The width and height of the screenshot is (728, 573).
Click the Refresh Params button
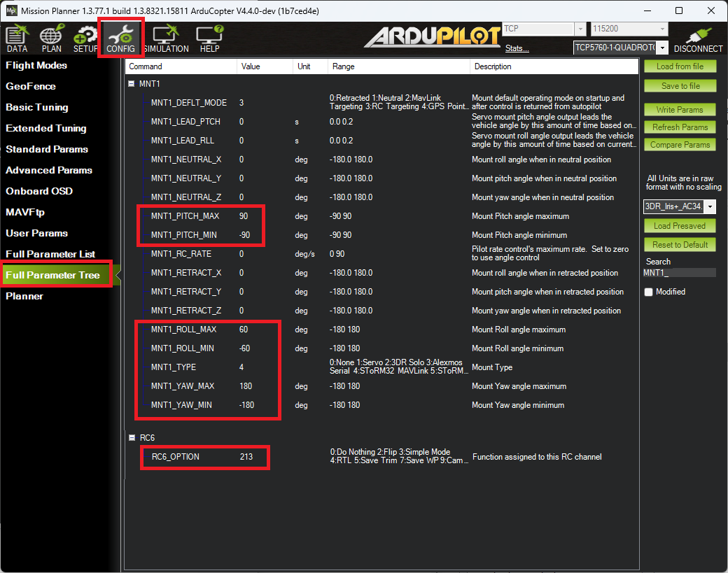click(679, 127)
